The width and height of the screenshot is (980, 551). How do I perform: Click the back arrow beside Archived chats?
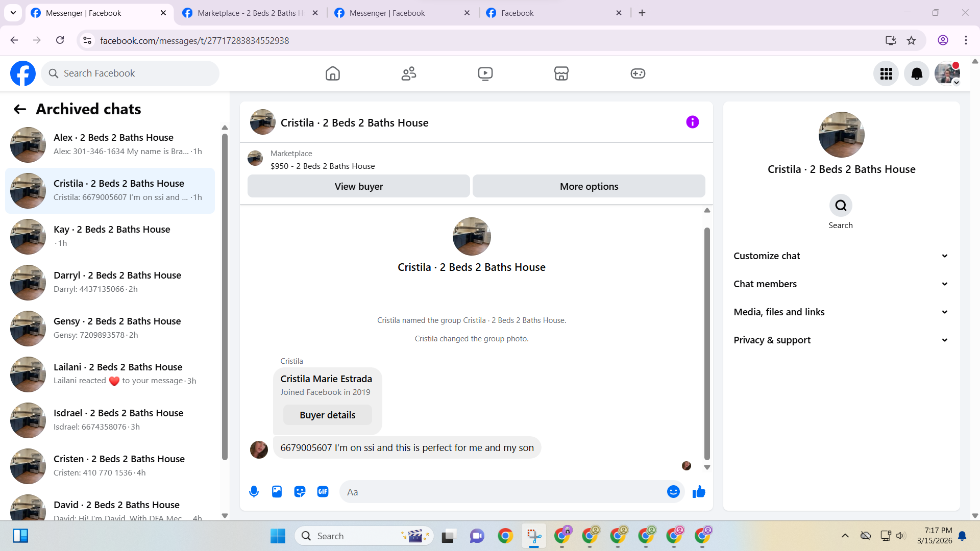click(x=20, y=109)
